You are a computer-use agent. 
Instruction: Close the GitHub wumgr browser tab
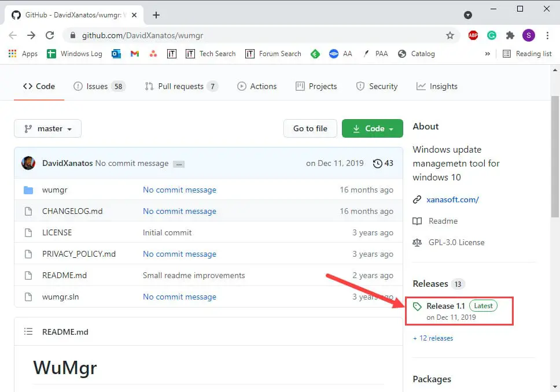coord(134,15)
